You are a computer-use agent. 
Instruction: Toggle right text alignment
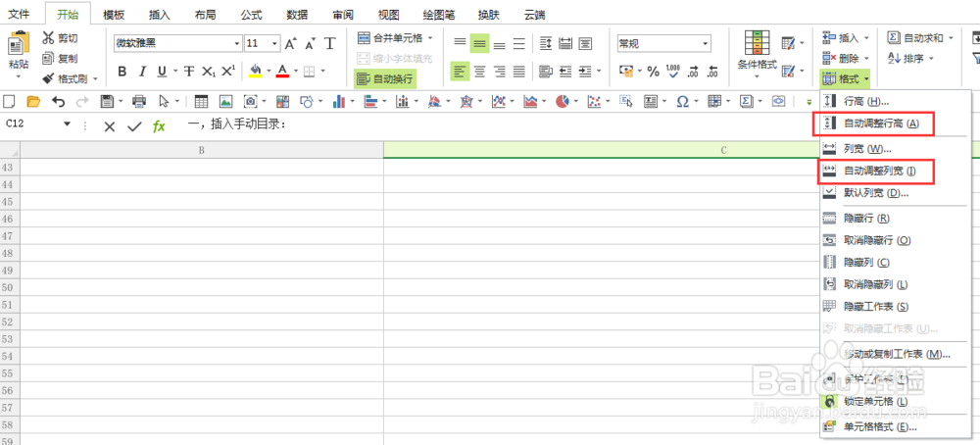(x=500, y=72)
